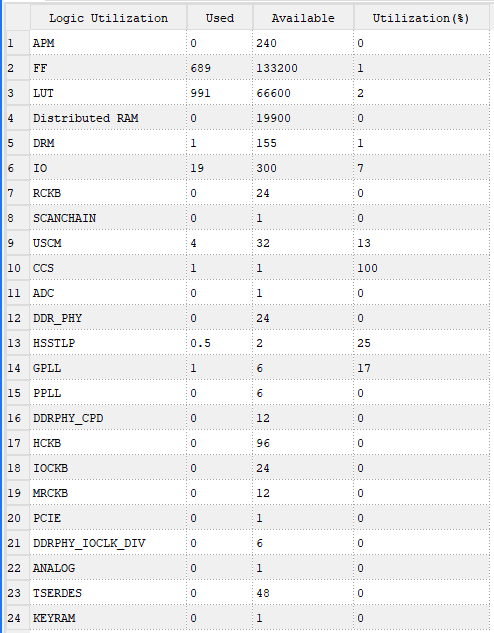Click the DDRPHY_IOCLK_DIV cell
494x633 pixels.
tap(108, 543)
